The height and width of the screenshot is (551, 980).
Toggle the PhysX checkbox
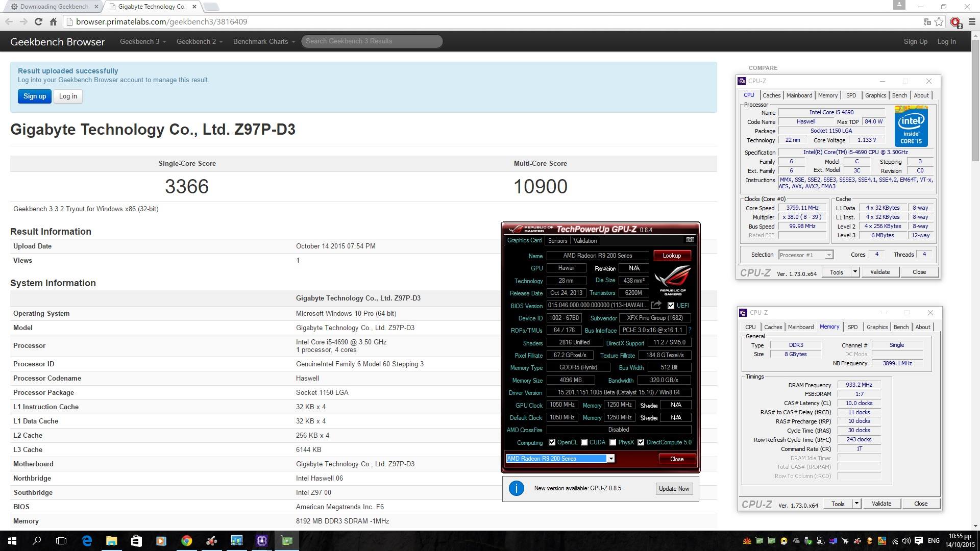click(612, 442)
